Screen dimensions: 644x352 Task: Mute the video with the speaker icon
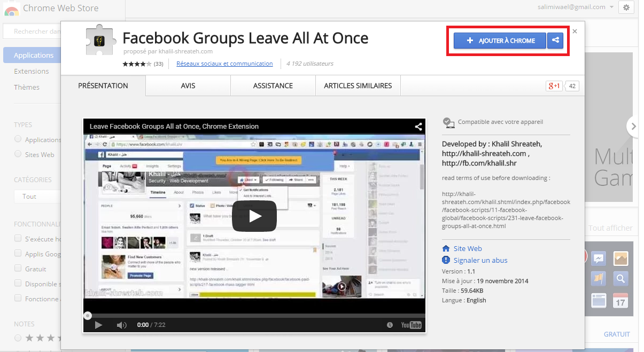(x=122, y=325)
